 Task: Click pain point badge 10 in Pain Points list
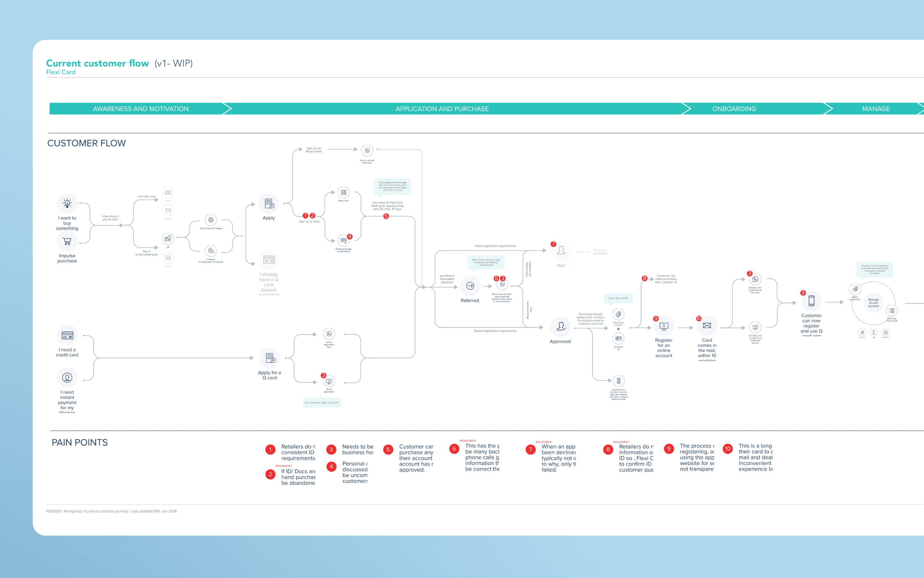[728, 449]
